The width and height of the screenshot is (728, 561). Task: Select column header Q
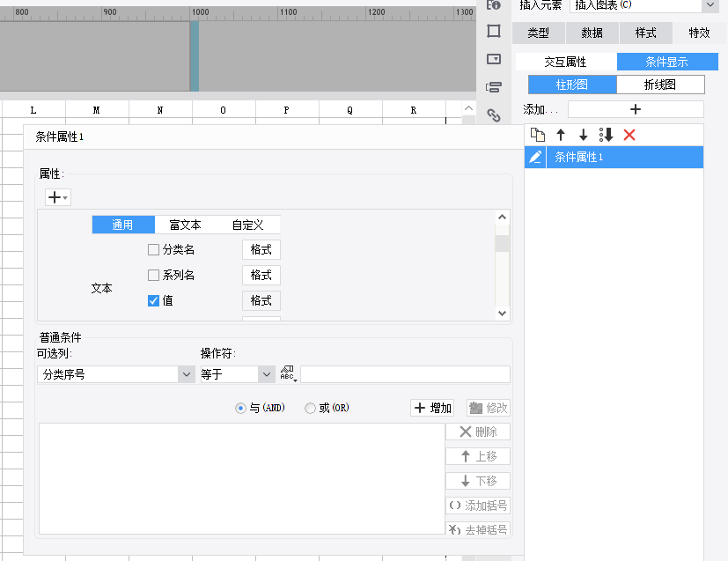tap(350, 110)
